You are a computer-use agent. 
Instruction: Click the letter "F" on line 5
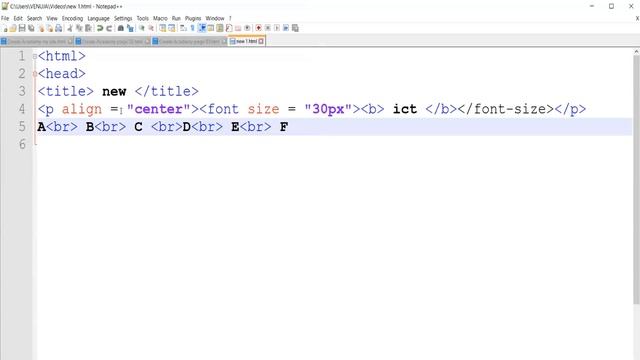(284, 127)
